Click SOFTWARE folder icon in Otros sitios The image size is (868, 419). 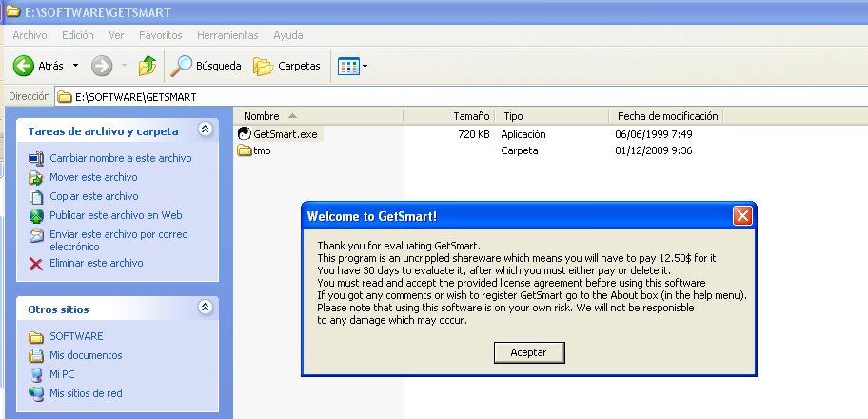pyautogui.click(x=36, y=337)
